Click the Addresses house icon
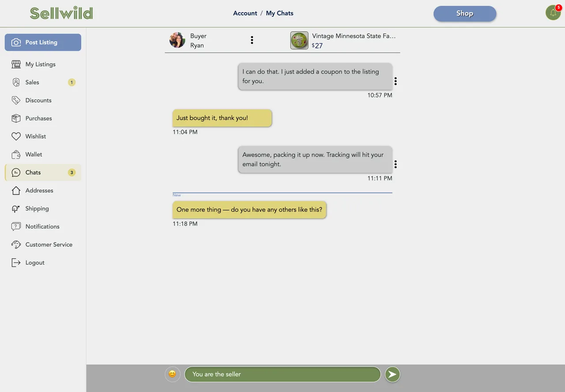The height and width of the screenshot is (392, 565). [x=16, y=191]
